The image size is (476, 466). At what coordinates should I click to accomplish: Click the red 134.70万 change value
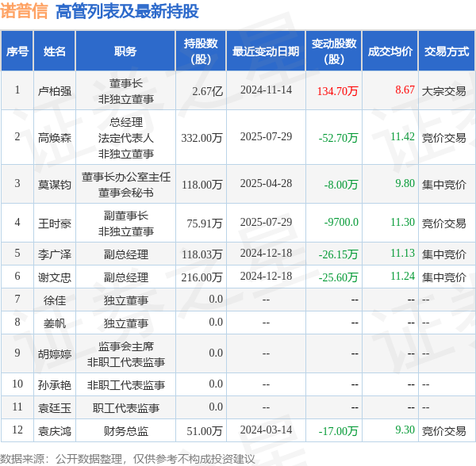coord(338,90)
